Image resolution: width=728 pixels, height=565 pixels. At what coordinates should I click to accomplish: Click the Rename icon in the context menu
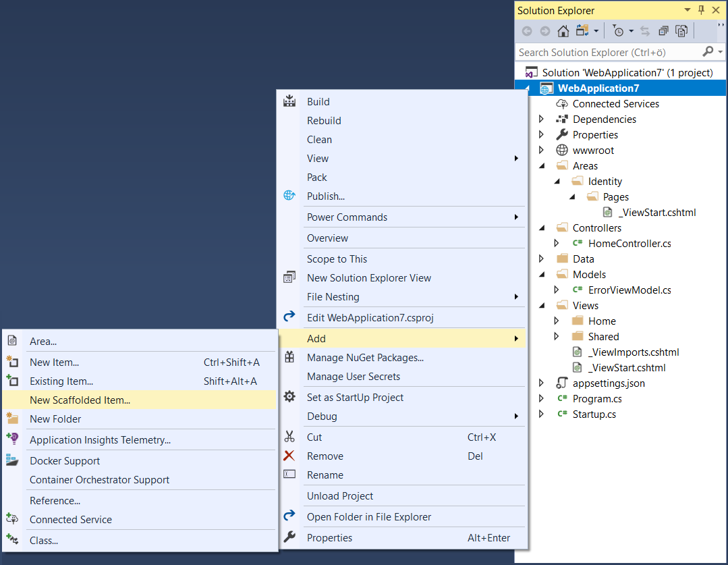pos(289,474)
